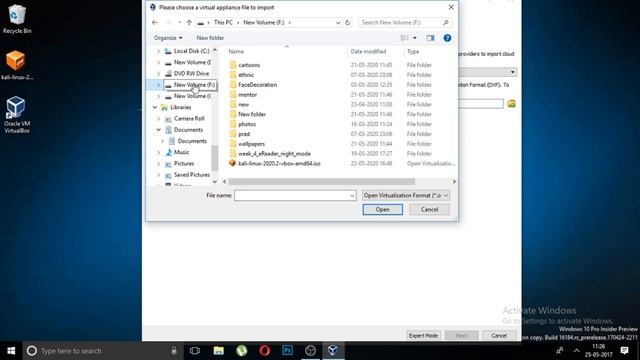Image resolution: width=640 pixels, height=360 pixels.
Task: Switch to VirtualBox taskbar icon
Action: point(333,351)
